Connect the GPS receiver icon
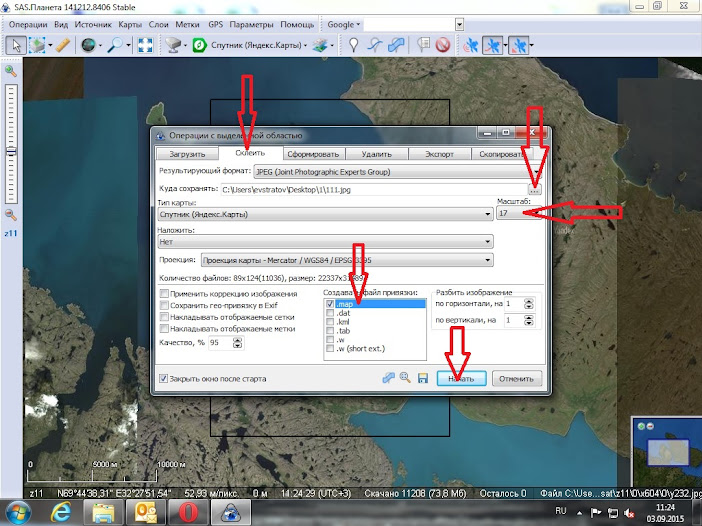Screen dimensions: 702x526 tap(471, 45)
